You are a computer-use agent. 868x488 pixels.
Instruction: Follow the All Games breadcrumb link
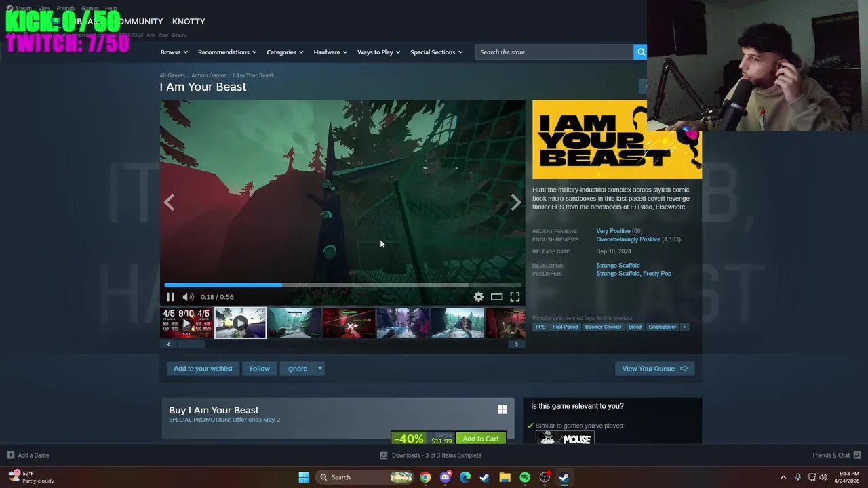click(172, 75)
